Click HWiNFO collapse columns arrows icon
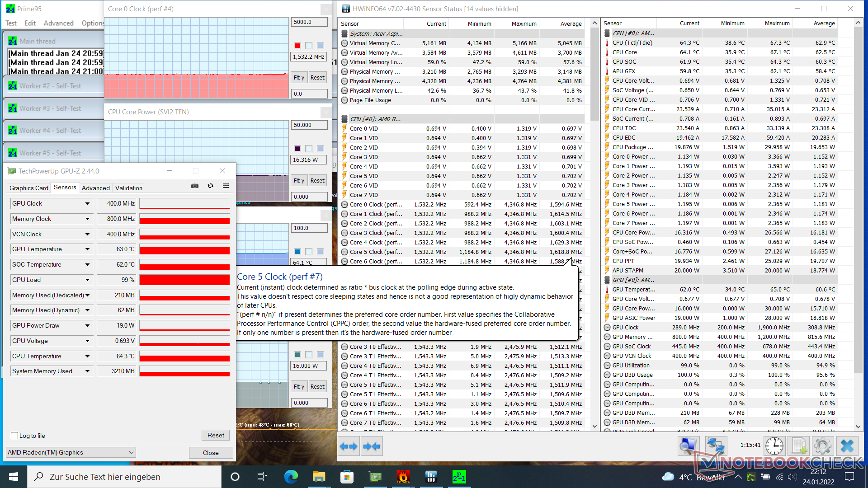868x488 pixels. point(372,446)
